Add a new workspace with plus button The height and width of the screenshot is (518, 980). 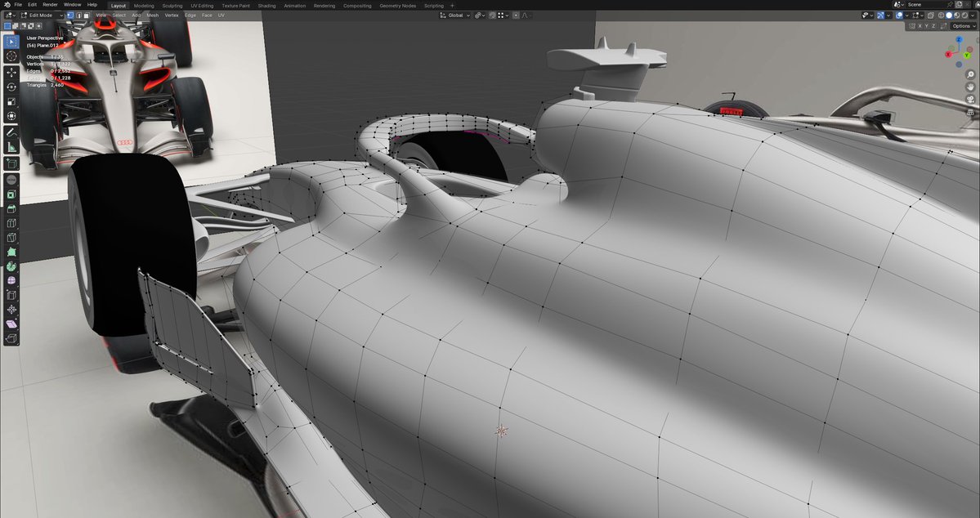tap(453, 6)
